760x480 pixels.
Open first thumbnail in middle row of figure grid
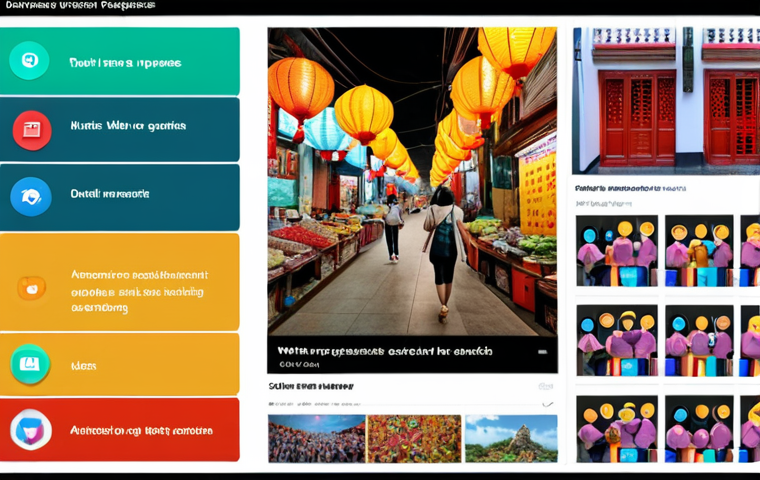pos(617,340)
